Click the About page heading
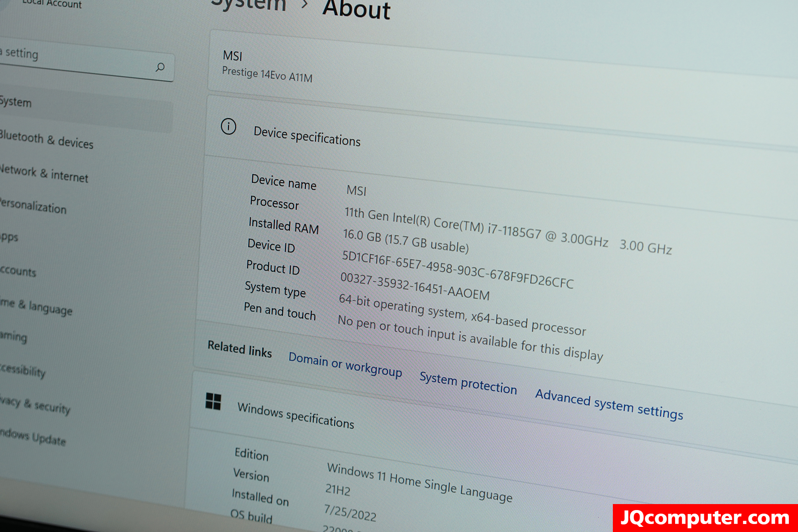The height and width of the screenshot is (532, 798). [356, 9]
